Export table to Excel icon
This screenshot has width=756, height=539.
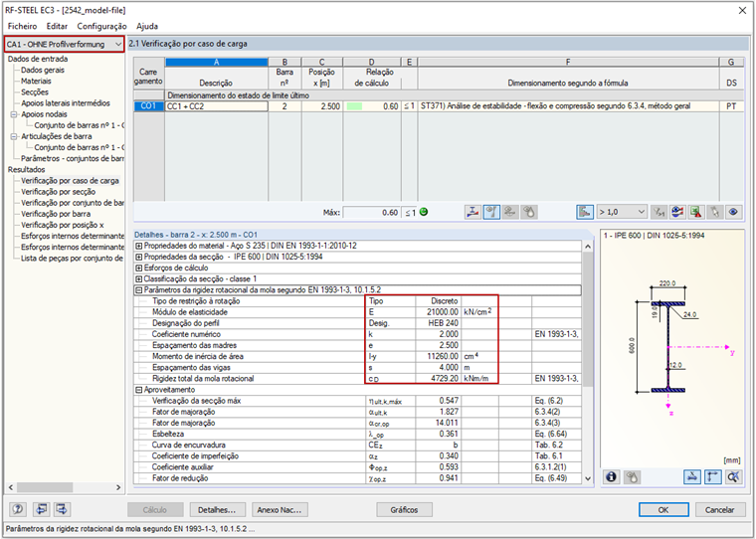(x=696, y=212)
